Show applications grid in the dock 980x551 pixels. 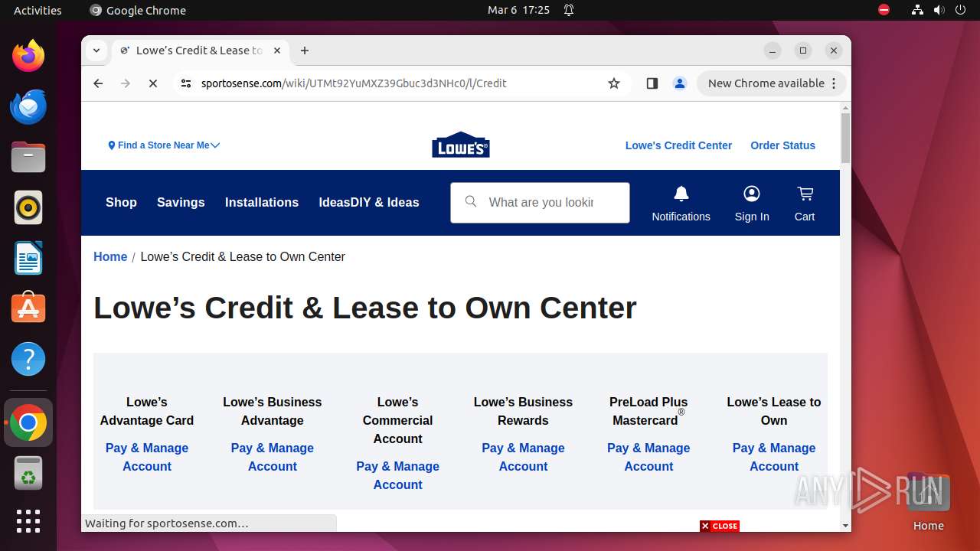point(28,521)
